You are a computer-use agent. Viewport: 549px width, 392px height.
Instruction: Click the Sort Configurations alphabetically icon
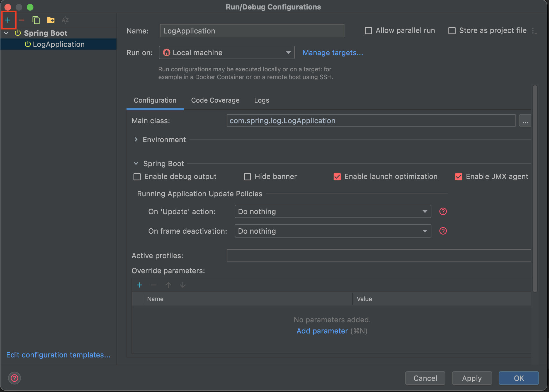pos(65,20)
